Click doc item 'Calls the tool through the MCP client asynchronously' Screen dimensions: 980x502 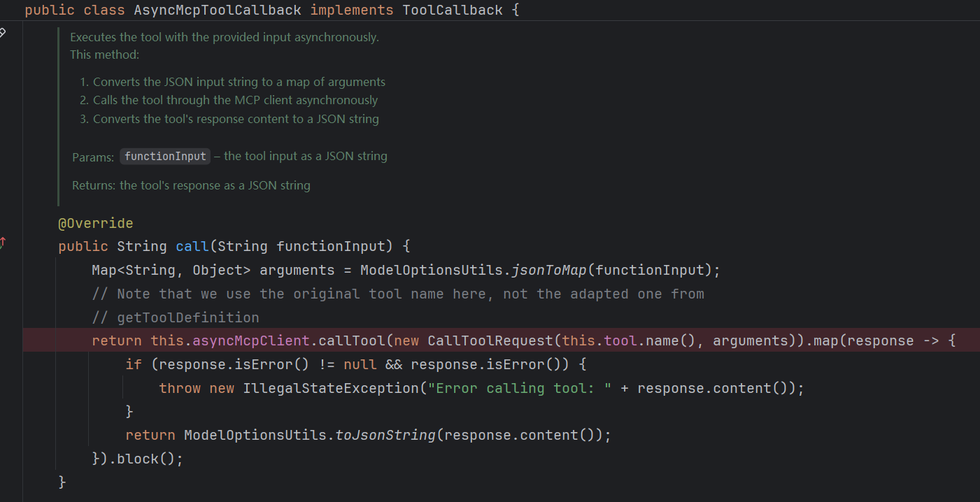click(235, 100)
